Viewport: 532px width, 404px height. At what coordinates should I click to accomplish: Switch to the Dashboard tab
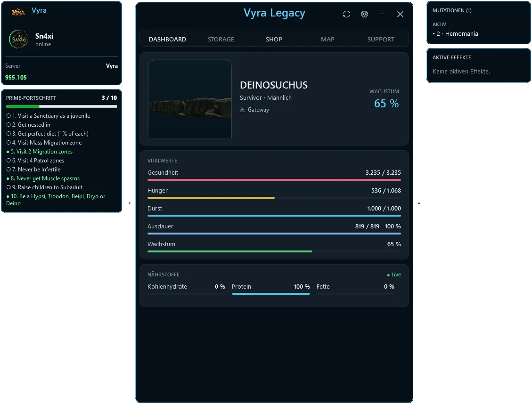click(x=167, y=39)
